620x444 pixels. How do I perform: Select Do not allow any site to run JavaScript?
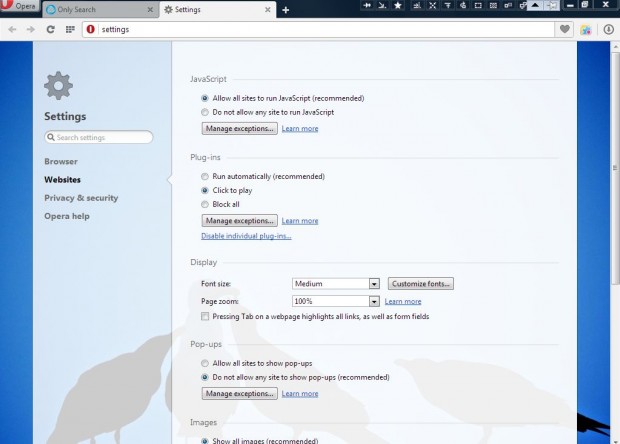[x=204, y=112]
